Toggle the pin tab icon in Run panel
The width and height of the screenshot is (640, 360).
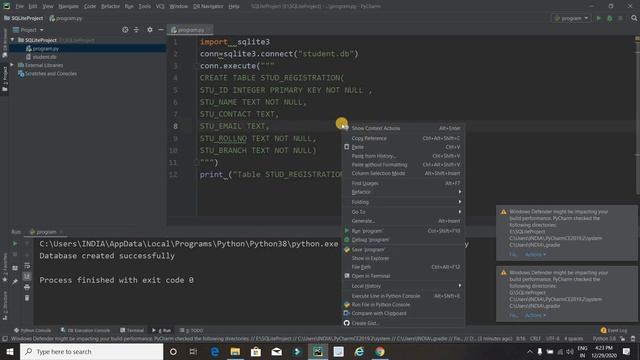click(15, 282)
